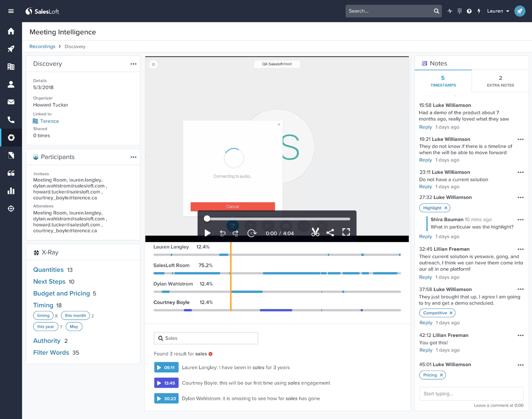532x419 pixels.
Task: Enter fullscreen video mode
Action: [346, 232]
